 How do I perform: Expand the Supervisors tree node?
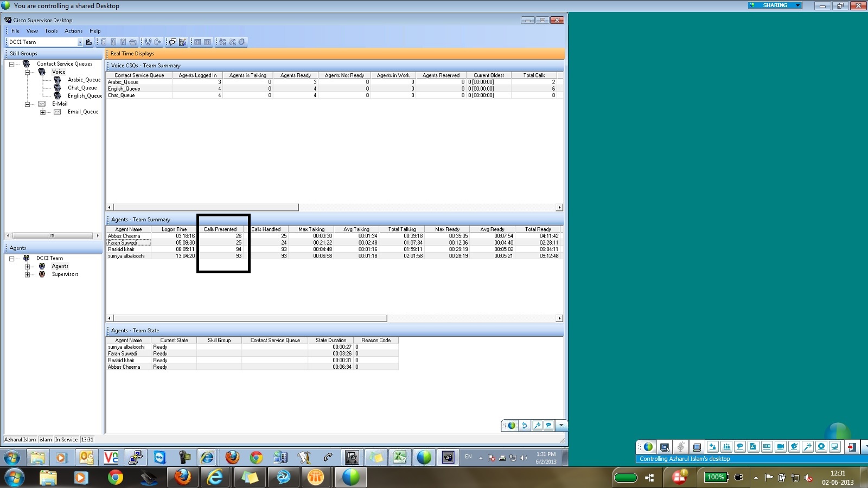(27, 275)
